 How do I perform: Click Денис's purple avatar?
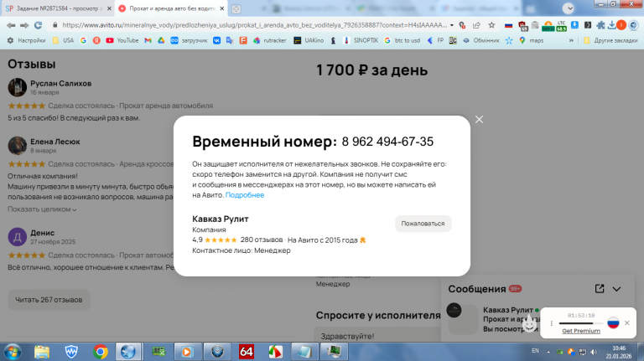tap(18, 237)
